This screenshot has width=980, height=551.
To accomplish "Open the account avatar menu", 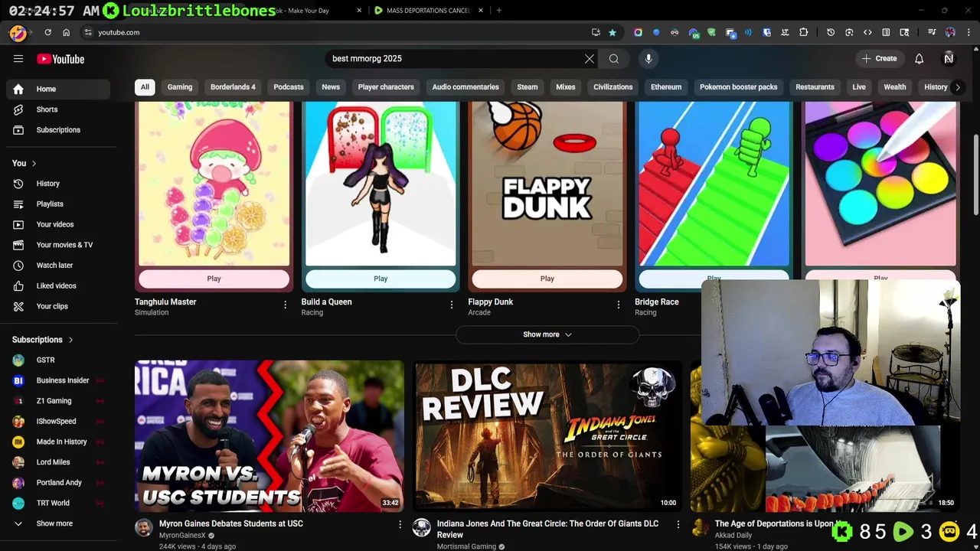I will (949, 59).
